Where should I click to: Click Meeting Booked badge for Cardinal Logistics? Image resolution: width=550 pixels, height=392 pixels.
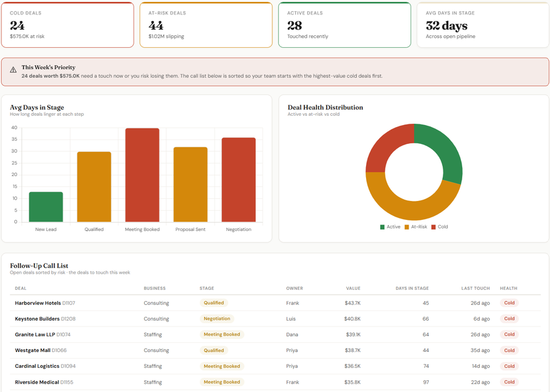222,366
